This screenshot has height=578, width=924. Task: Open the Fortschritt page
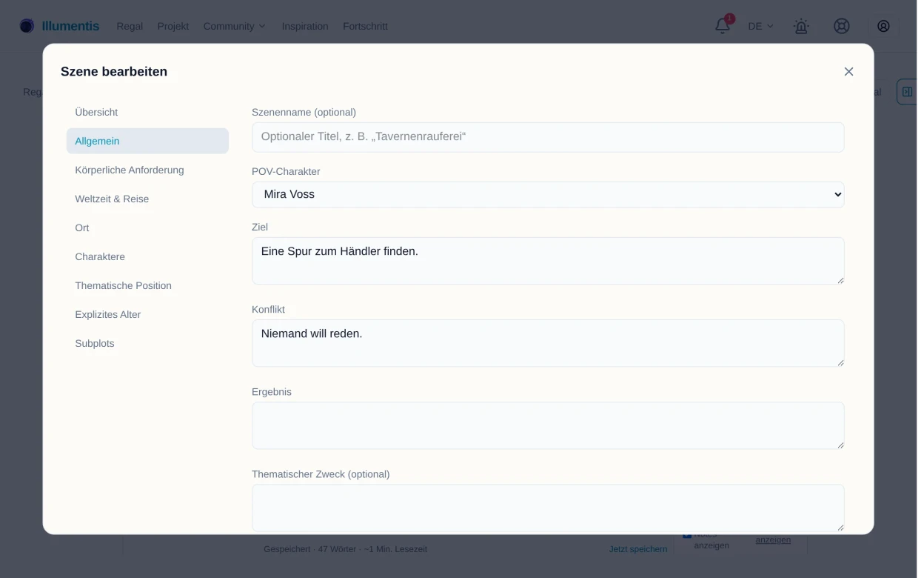click(x=365, y=26)
